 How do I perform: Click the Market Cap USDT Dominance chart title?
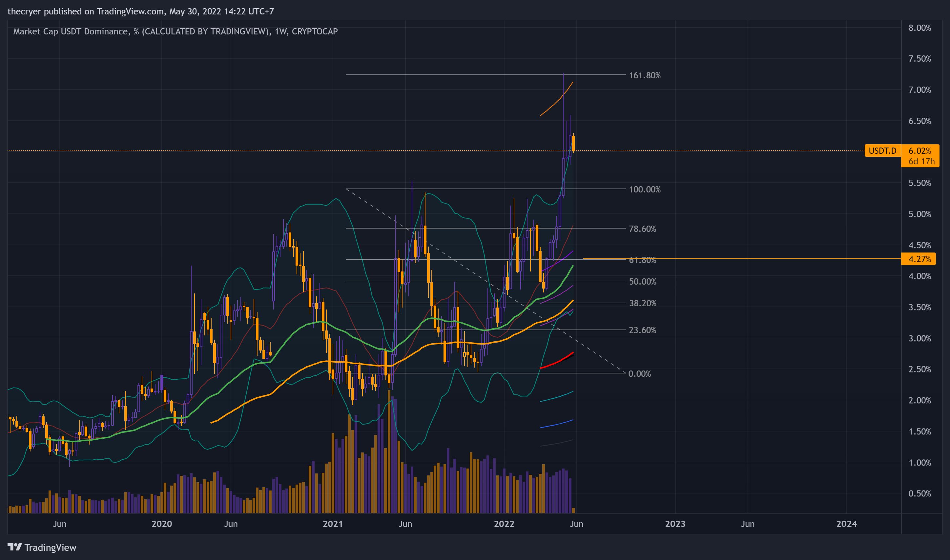pos(176,31)
